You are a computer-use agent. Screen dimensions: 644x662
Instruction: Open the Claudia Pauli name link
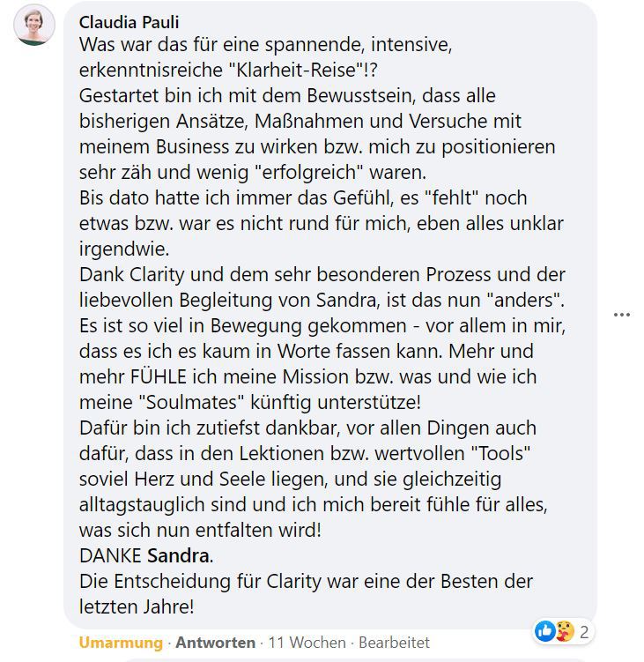129,22
